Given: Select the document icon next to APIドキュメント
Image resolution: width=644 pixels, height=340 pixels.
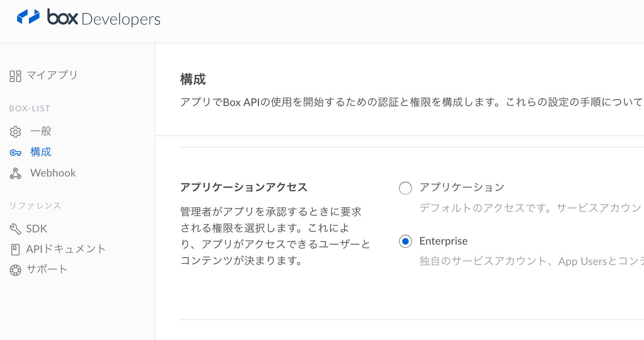Looking at the screenshot, I should 15,249.
